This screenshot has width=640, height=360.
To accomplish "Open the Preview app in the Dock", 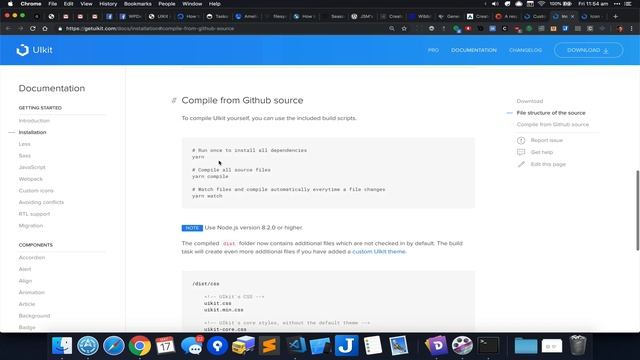I will [398, 345].
